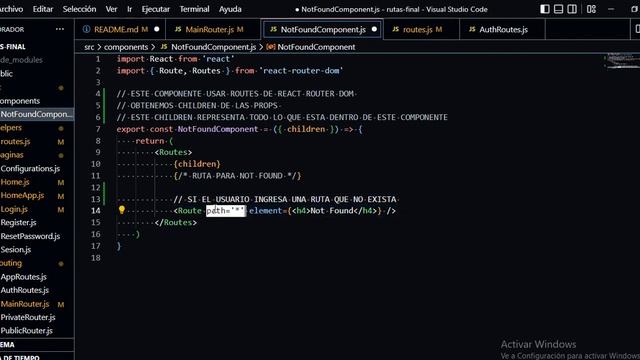Open explorer more actions (three dots)
This screenshot has height=360, width=640.
tap(60, 29)
